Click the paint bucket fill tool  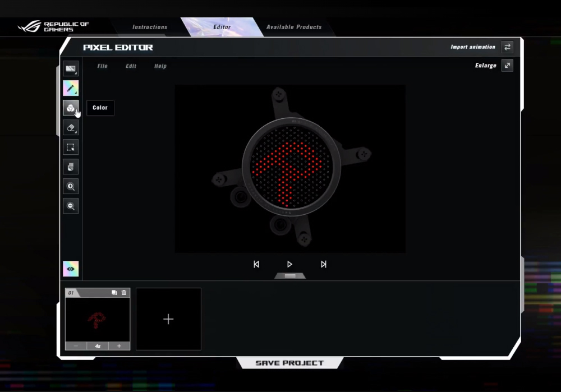click(71, 167)
